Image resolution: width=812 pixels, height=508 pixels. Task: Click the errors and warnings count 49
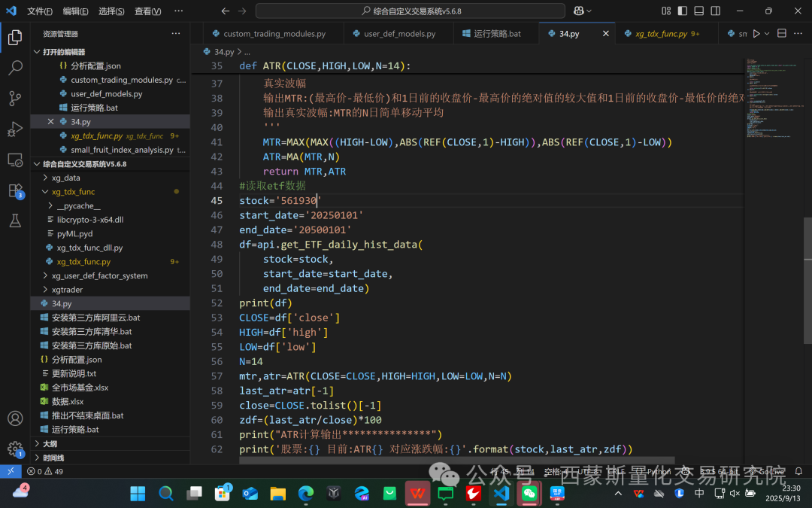pyautogui.click(x=45, y=471)
